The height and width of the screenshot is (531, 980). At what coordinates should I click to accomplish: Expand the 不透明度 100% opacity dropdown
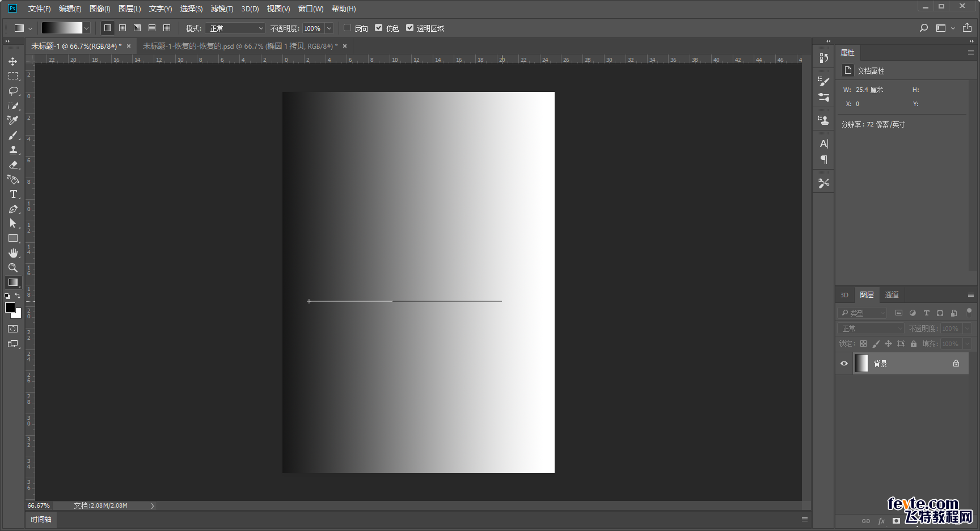coord(329,28)
